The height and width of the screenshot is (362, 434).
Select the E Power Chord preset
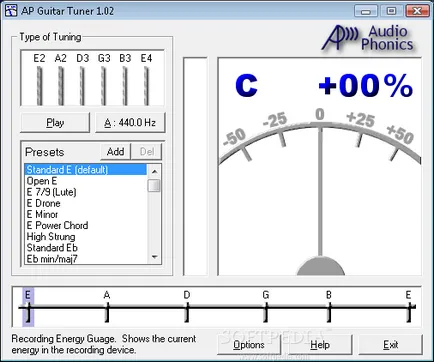86,225
